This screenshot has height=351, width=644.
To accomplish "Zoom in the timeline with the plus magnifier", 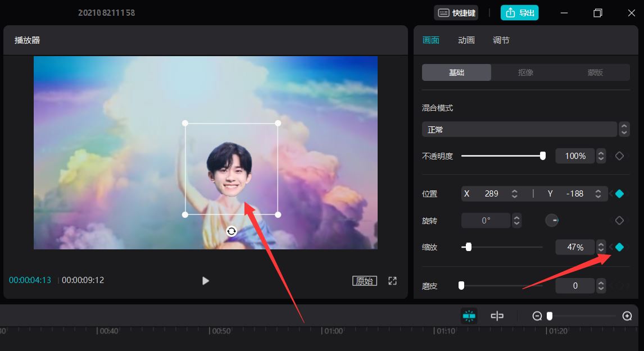I will 627,316.
